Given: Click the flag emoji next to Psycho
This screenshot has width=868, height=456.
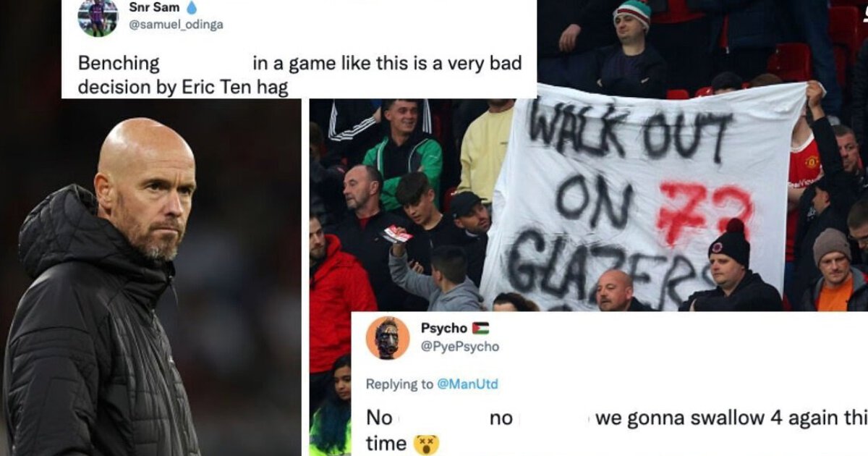Looking at the screenshot, I should (480, 328).
